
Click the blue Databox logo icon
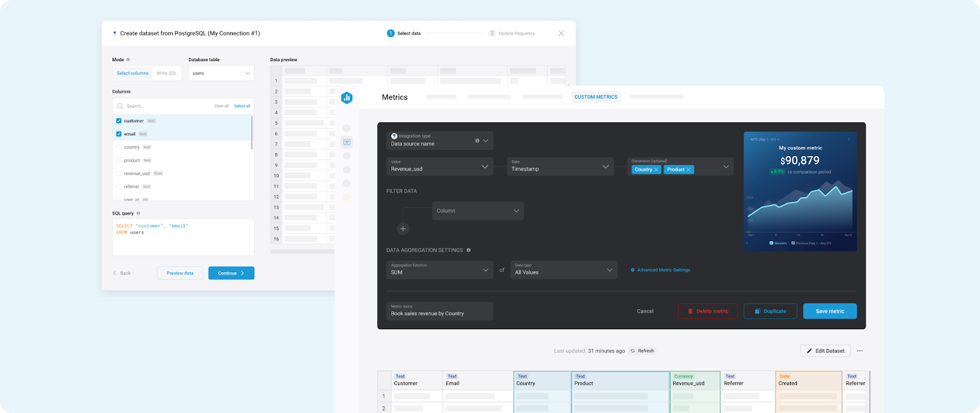coord(347,97)
